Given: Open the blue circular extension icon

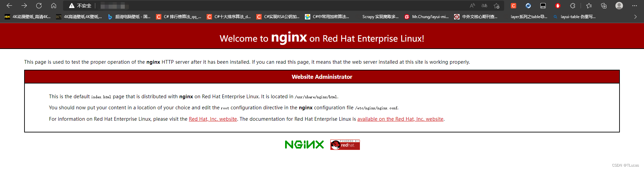Looking at the screenshot, I should pyautogui.click(x=528, y=6).
